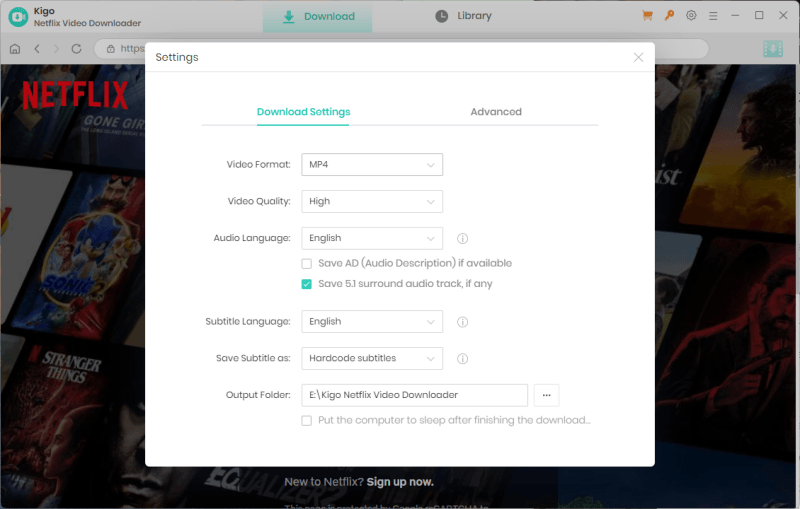800x509 pixels.
Task: Navigate forward with the right arrow
Action: click(56, 49)
